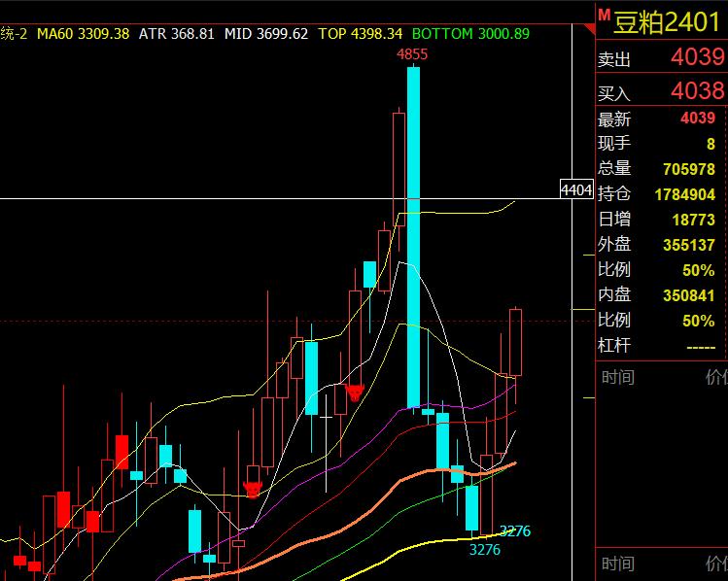728x581 pixels.
Task: Click the 4855 high price label
Action: (412, 54)
